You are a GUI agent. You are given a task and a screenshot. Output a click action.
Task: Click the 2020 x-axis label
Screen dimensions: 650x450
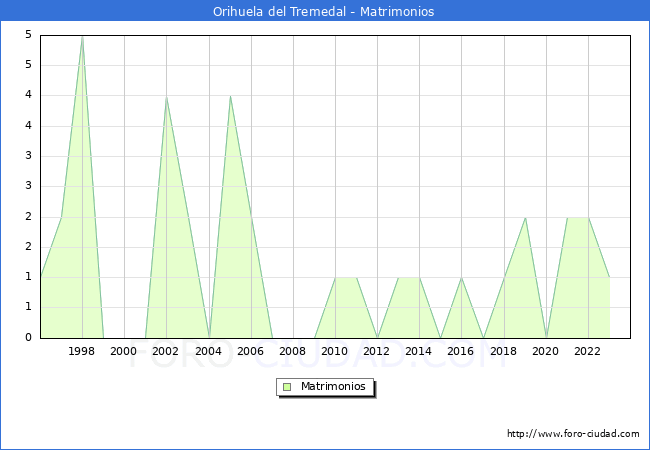(x=546, y=351)
